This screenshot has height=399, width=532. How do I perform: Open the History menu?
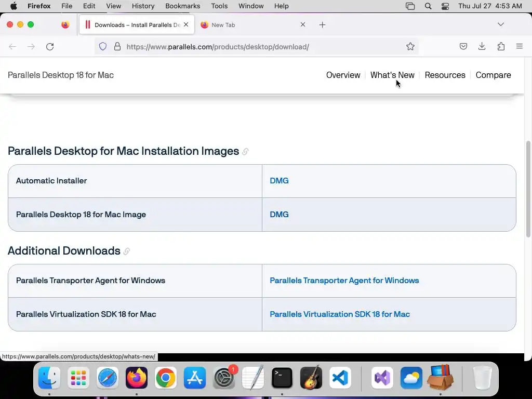point(143,6)
